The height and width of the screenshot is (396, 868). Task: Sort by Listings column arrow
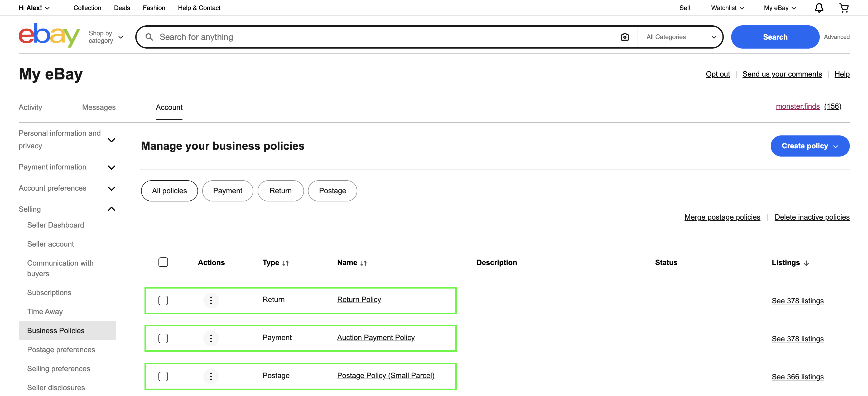(x=806, y=263)
